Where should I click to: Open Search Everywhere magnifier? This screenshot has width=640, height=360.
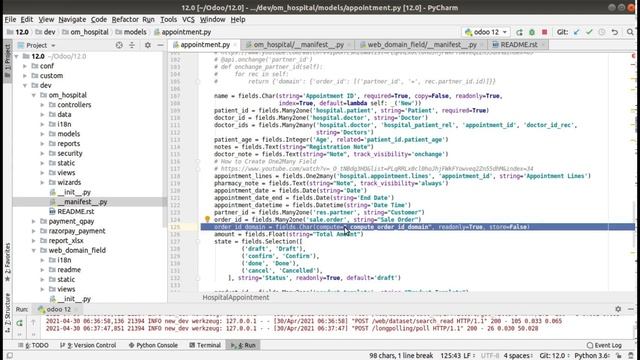pos(630,32)
